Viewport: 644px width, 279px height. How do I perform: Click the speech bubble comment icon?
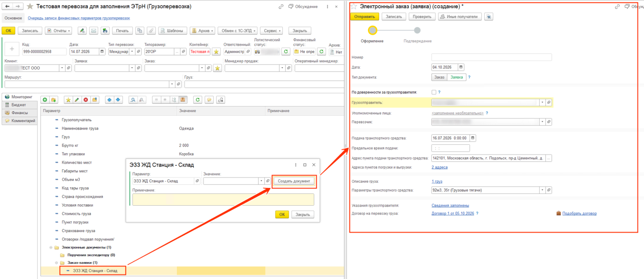[209, 100]
